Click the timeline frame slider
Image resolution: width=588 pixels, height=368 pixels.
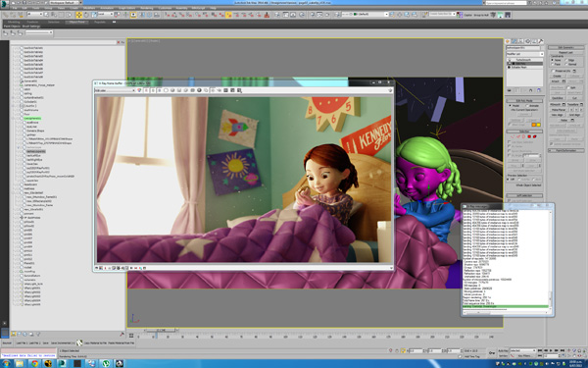pos(161,330)
